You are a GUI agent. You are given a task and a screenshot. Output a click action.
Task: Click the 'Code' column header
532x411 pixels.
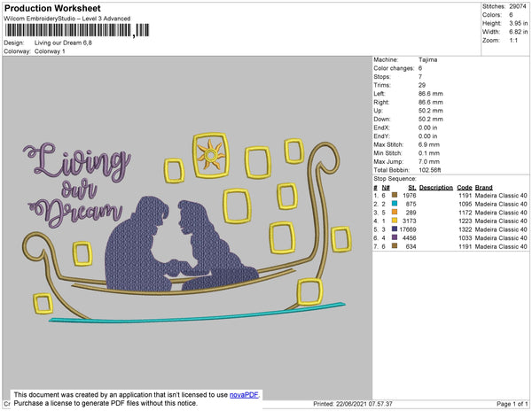click(x=465, y=188)
